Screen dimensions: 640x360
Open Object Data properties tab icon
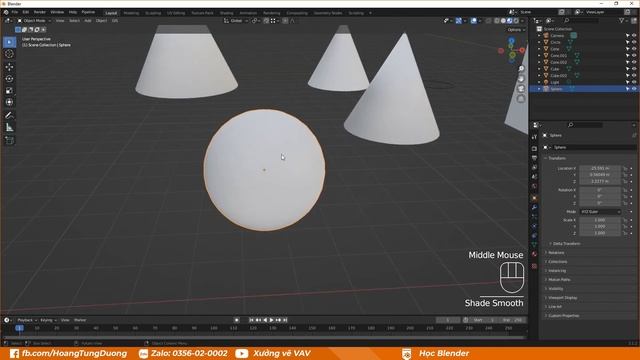point(534,244)
